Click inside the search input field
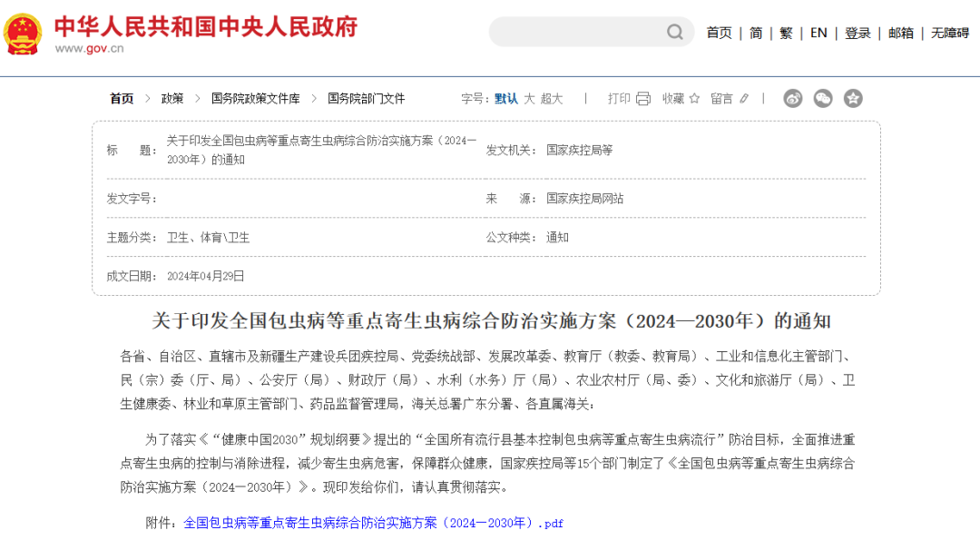The width and height of the screenshot is (980, 540). [576, 33]
